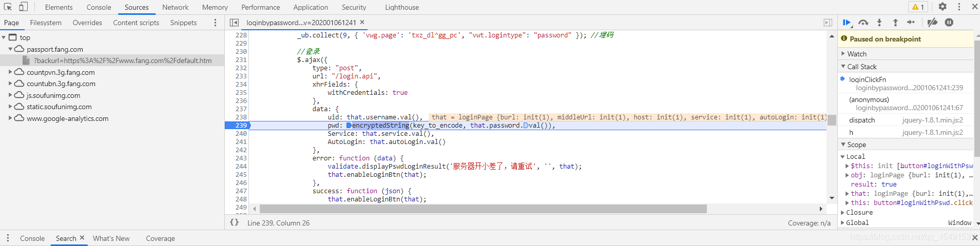
Task: Expand the obj loginPage variable
Action: click(x=847, y=175)
